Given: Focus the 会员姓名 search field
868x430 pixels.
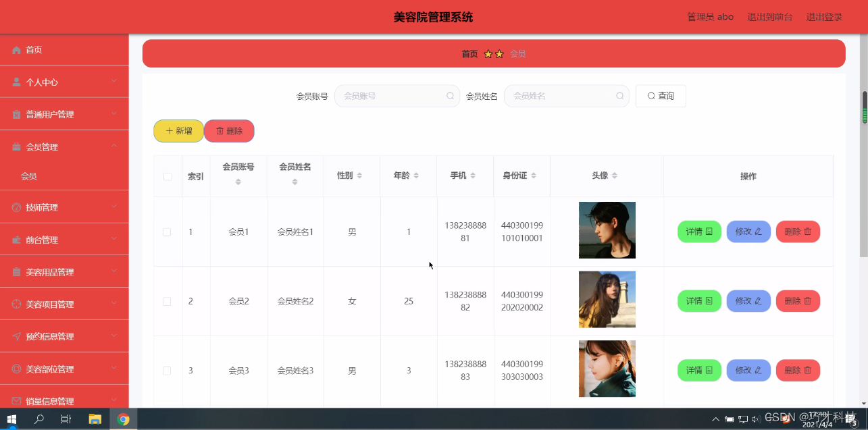Looking at the screenshot, I should [x=567, y=96].
